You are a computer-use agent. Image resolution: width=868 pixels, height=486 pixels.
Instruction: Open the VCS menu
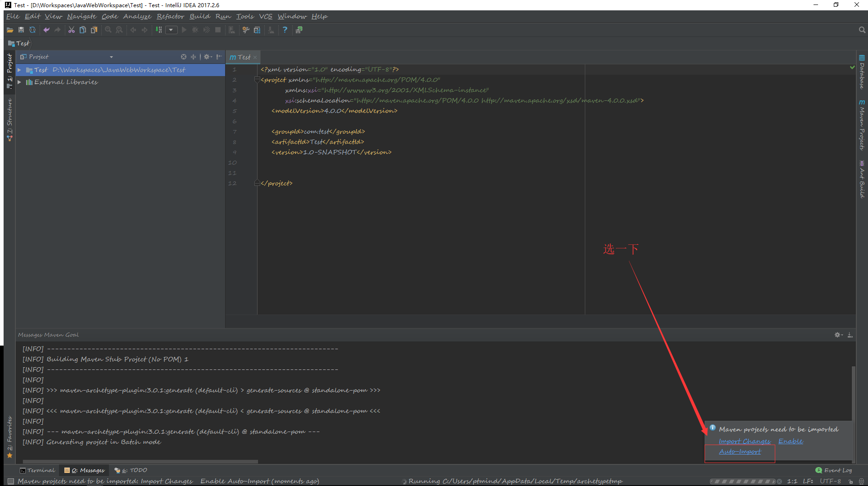266,16
